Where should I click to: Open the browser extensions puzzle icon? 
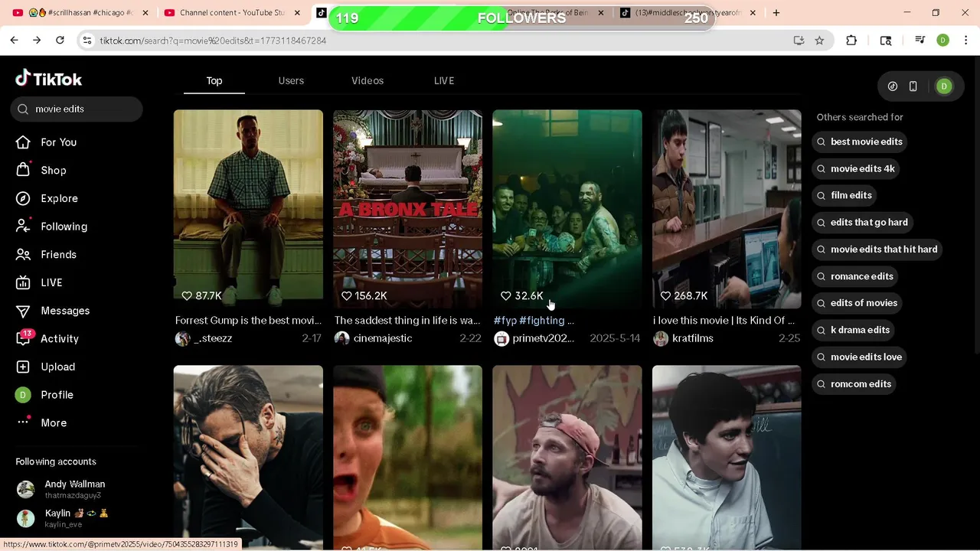[851, 41]
